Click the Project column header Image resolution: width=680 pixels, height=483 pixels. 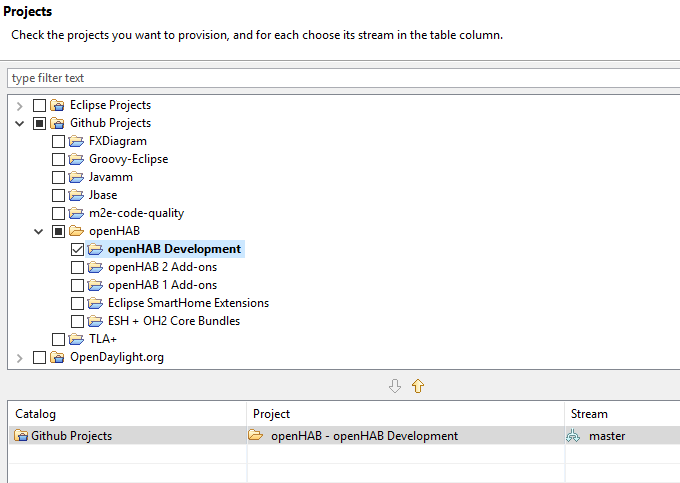coord(405,414)
